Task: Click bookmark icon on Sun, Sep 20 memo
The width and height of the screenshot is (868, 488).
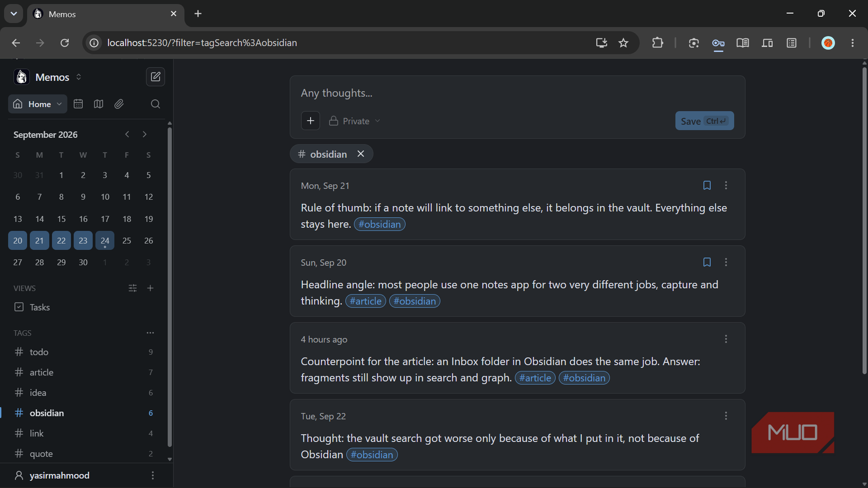Action: pos(707,262)
